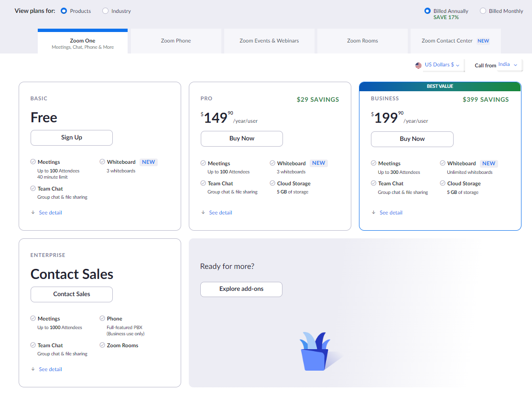Select the Products radio button
This screenshot has width=532, height=395.
64,11
